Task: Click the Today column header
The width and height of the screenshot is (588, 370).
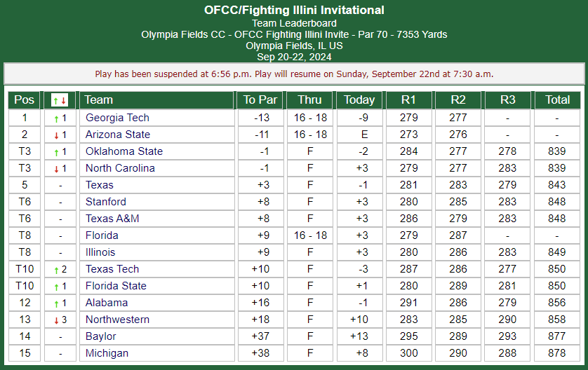Action: [359, 100]
